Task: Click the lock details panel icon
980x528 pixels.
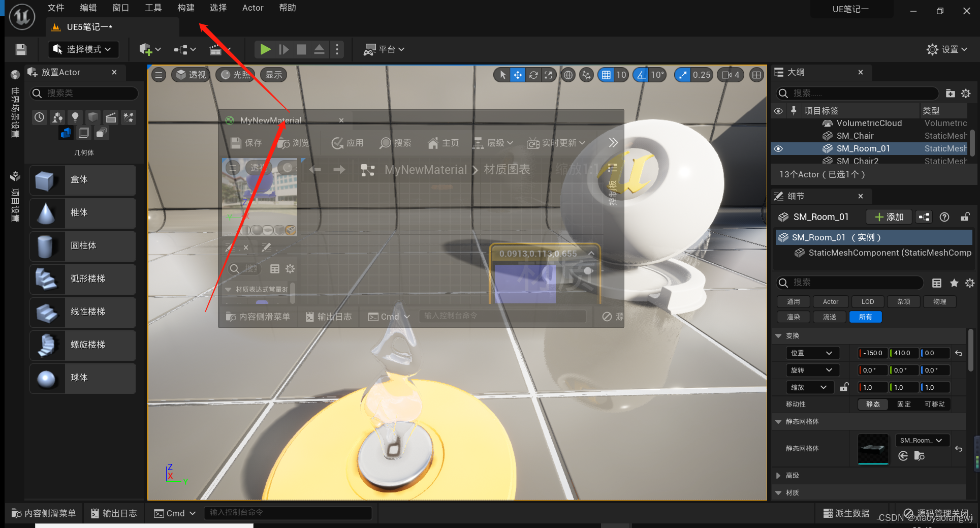Action: tap(965, 217)
